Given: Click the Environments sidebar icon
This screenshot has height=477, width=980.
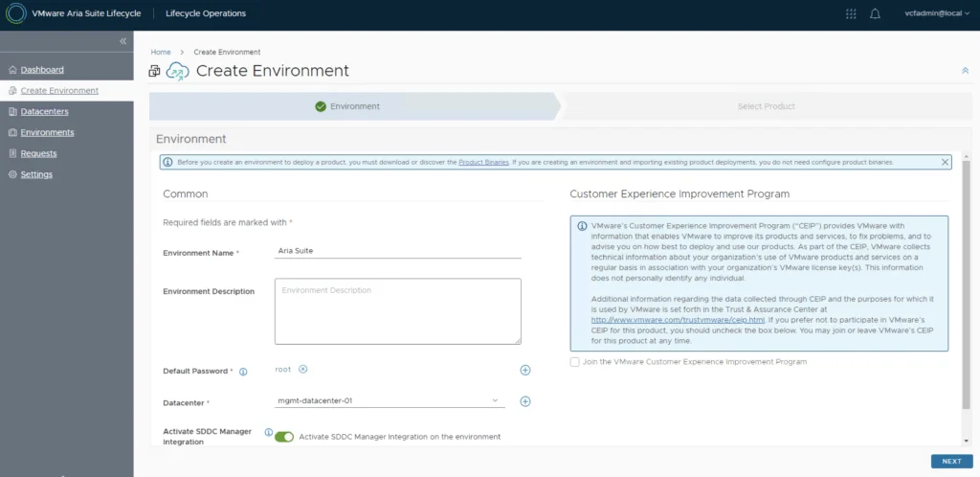Looking at the screenshot, I should [12, 132].
